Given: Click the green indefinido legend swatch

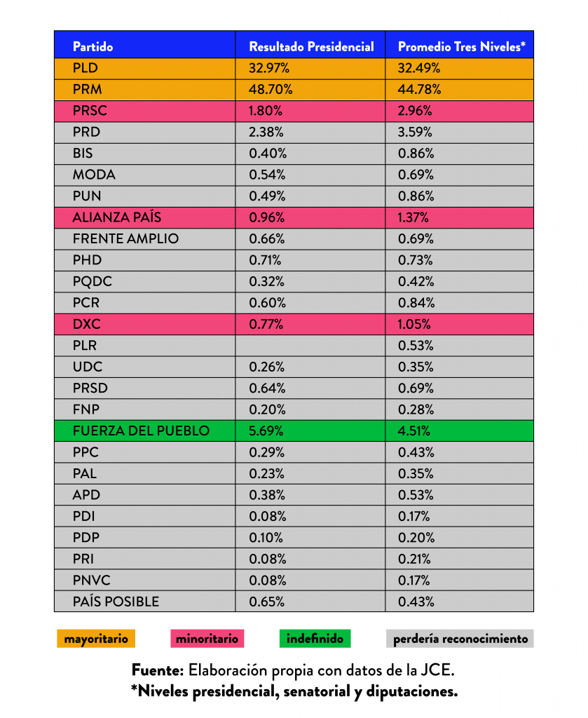Looking at the screenshot, I should [x=315, y=639].
